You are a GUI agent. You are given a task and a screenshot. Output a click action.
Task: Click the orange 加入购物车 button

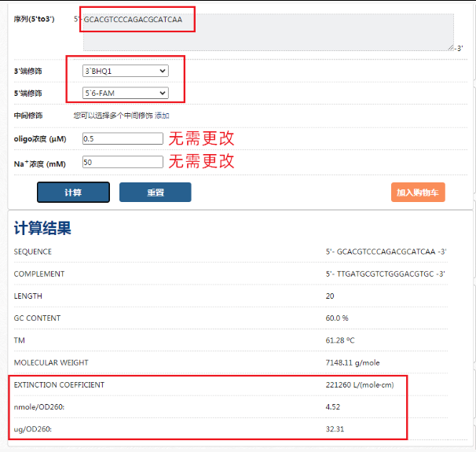click(x=418, y=193)
